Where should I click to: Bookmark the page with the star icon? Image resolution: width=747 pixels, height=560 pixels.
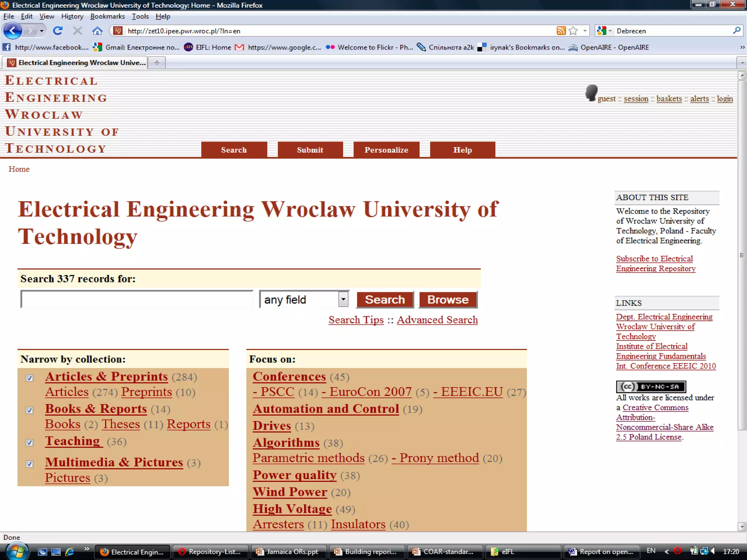[x=573, y=31]
